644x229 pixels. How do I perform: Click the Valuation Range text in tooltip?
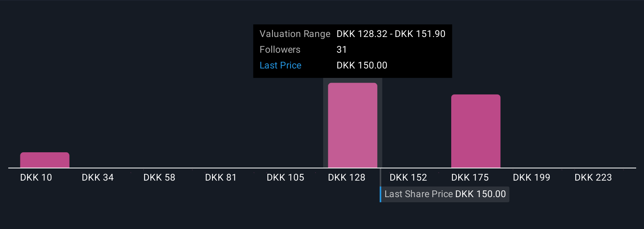click(295, 34)
